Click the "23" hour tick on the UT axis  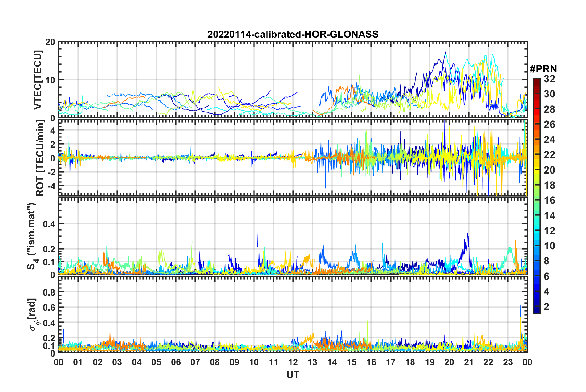click(508, 362)
